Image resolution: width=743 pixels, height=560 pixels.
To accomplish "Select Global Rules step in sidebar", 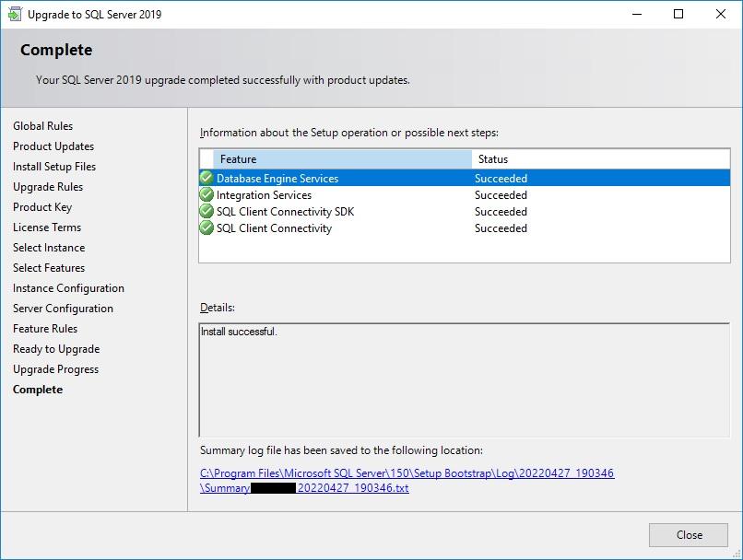I will [x=43, y=126].
